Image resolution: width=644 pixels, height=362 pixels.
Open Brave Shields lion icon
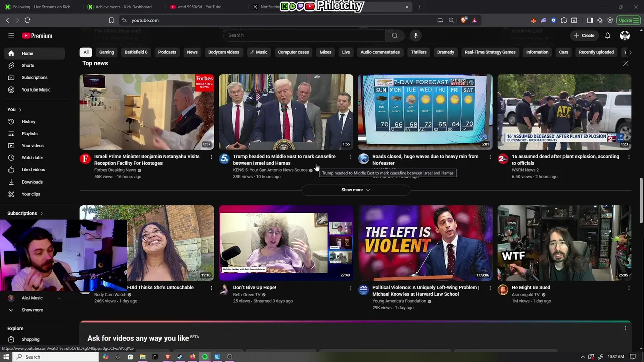click(464, 20)
